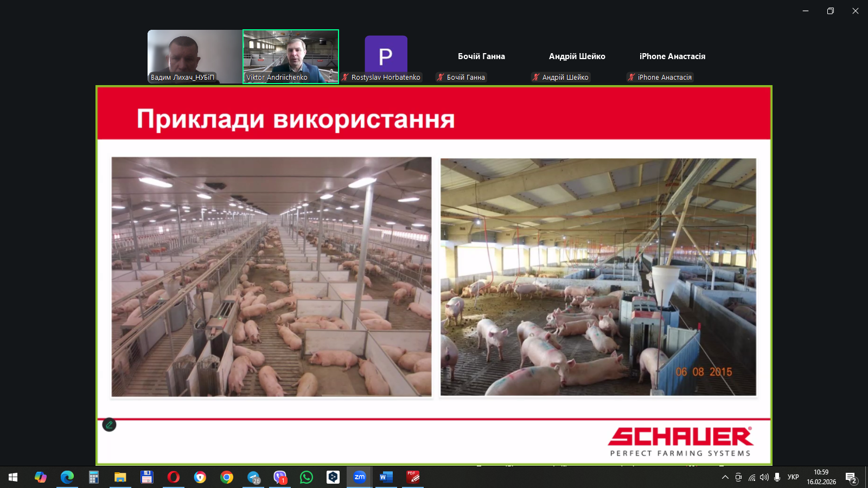Viewport: 868px width, 488px height.
Task: Open the PDF editor app on the taskbar
Action: point(413,477)
